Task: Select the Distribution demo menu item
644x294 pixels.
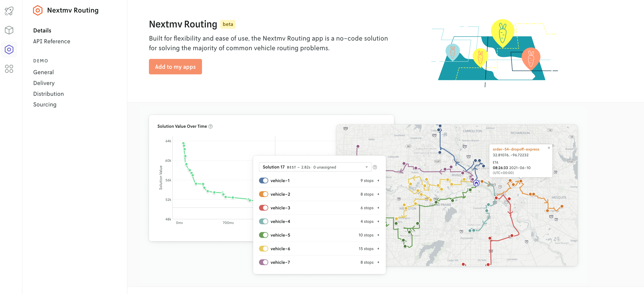Action: pyautogui.click(x=48, y=93)
